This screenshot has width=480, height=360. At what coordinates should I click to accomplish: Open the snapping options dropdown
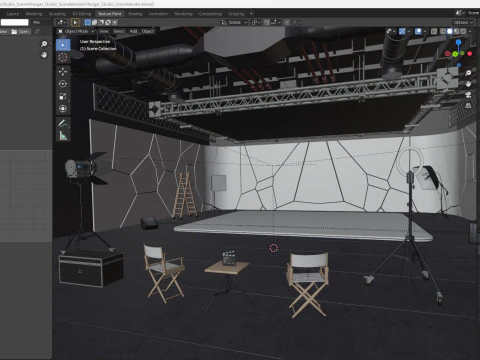pos(275,22)
